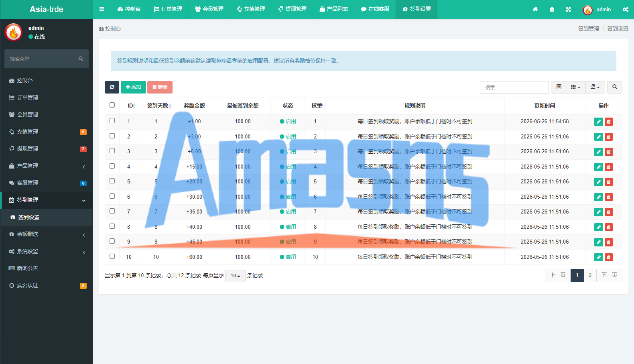Edit row with ID 5

click(x=599, y=182)
